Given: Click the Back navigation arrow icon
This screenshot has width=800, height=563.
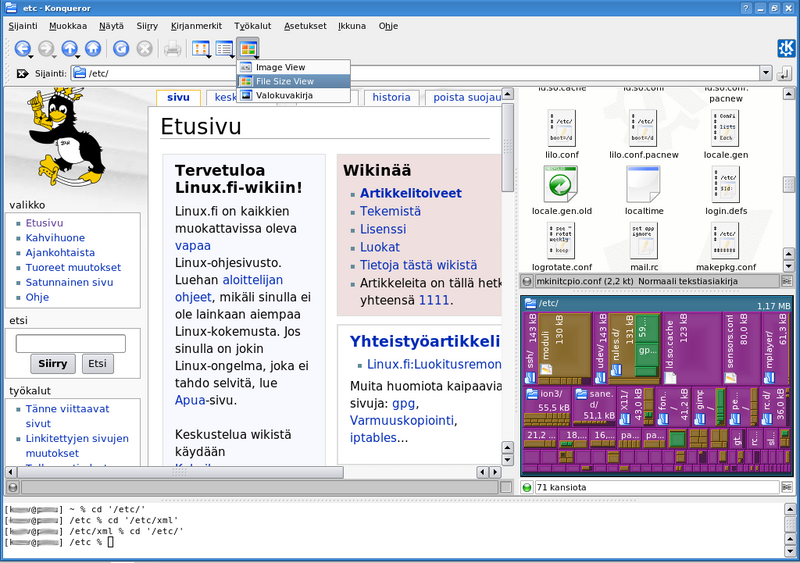Looking at the screenshot, I should (21, 48).
